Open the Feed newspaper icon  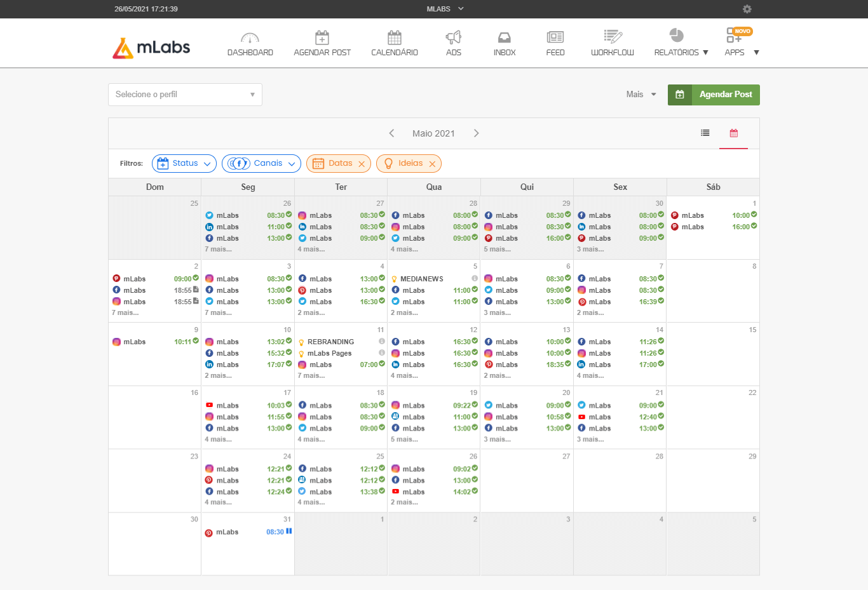pyautogui.click(x=555, y=37)
